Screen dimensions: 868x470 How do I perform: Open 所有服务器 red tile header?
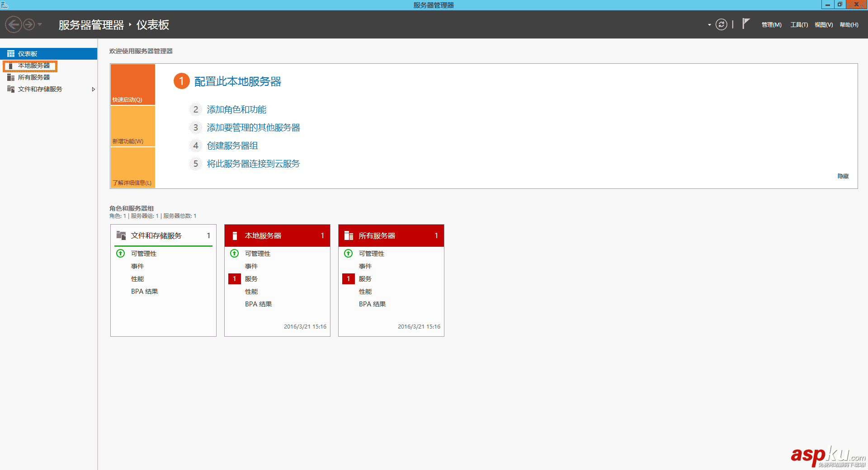391,235
